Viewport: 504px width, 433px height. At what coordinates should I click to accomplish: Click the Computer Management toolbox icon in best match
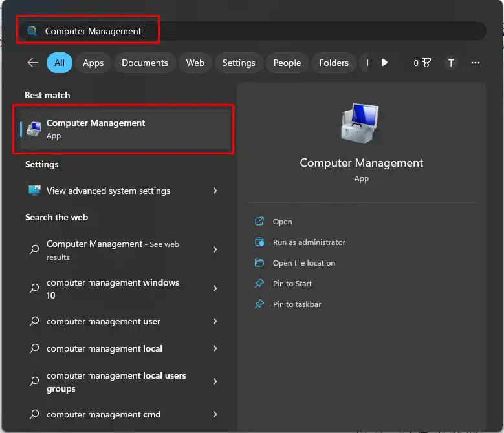pos(34,129)
